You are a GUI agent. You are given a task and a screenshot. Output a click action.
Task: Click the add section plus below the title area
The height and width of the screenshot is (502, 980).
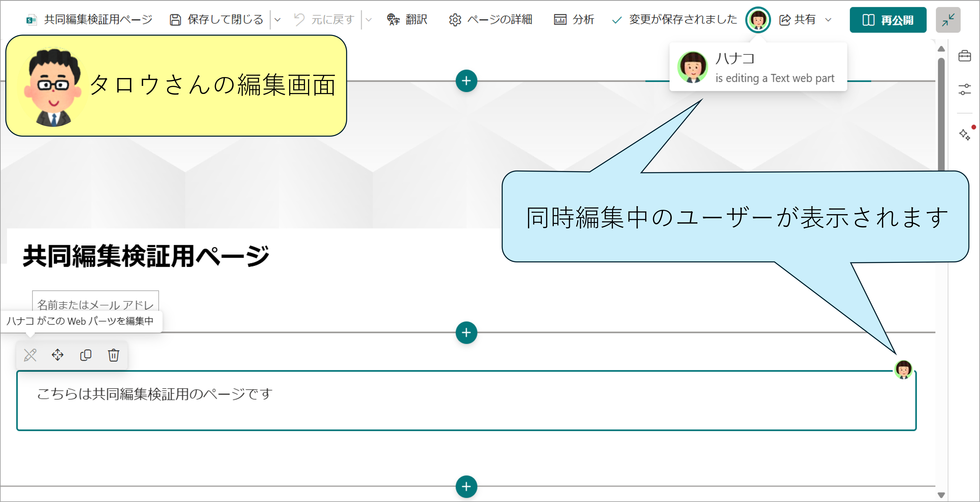coord(466,332)
